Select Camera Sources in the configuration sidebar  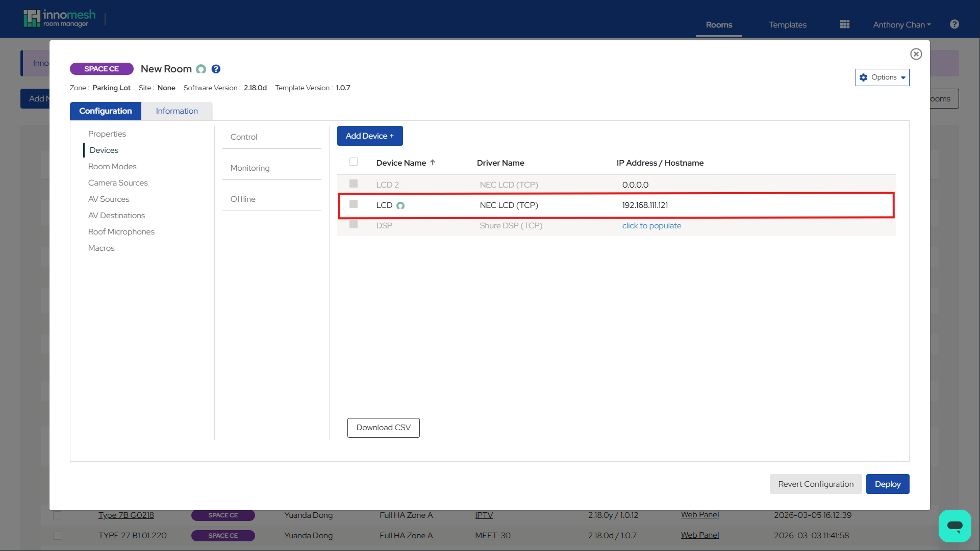tap(118, 182)
